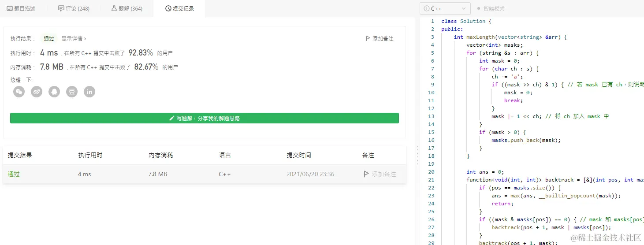Image resolution: width=644 pixels, height=245 pixels.
Task: Click code line 1 'class Solution {'
Action: (466, 21)
